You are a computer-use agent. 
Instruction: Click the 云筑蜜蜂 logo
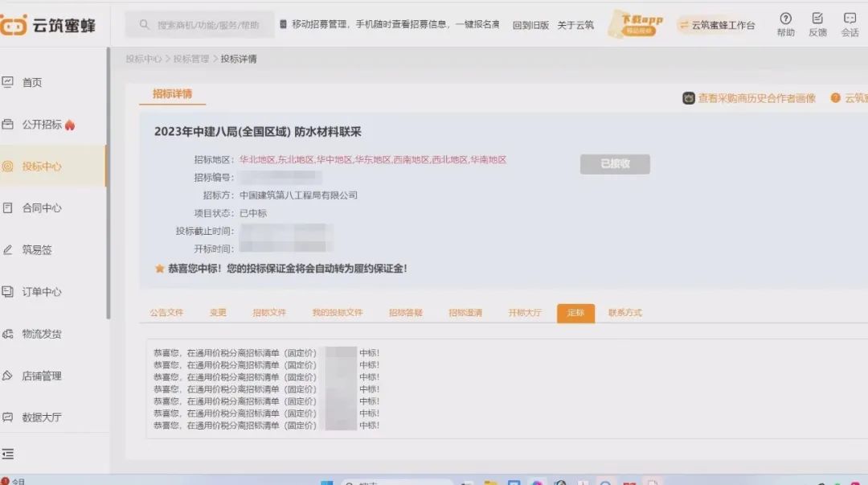point(47,25)
